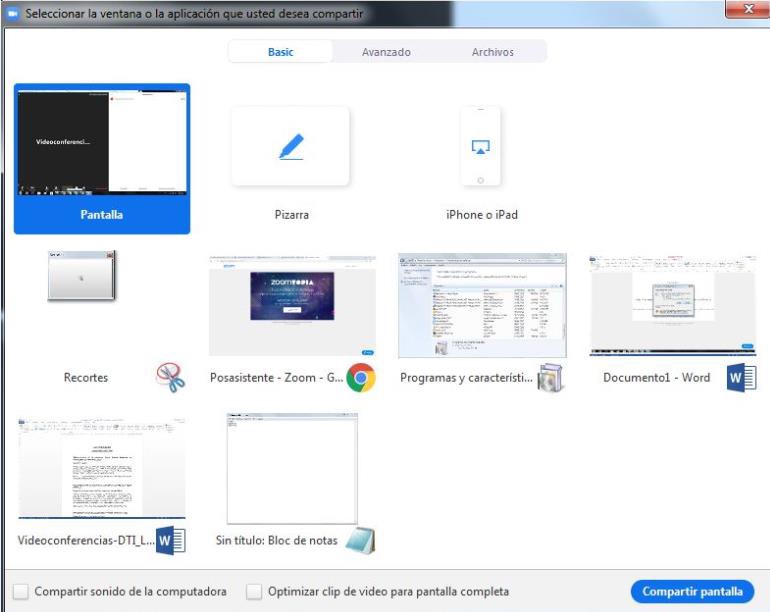
Task: Click the Word icon beside Videoconferencias-DTI
Action: 171,541
